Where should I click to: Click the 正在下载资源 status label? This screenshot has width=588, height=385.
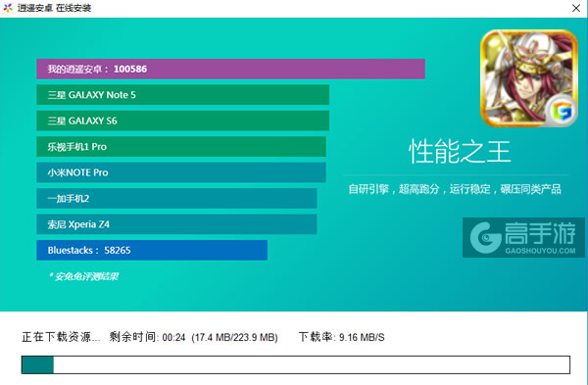tap(61, 337)
